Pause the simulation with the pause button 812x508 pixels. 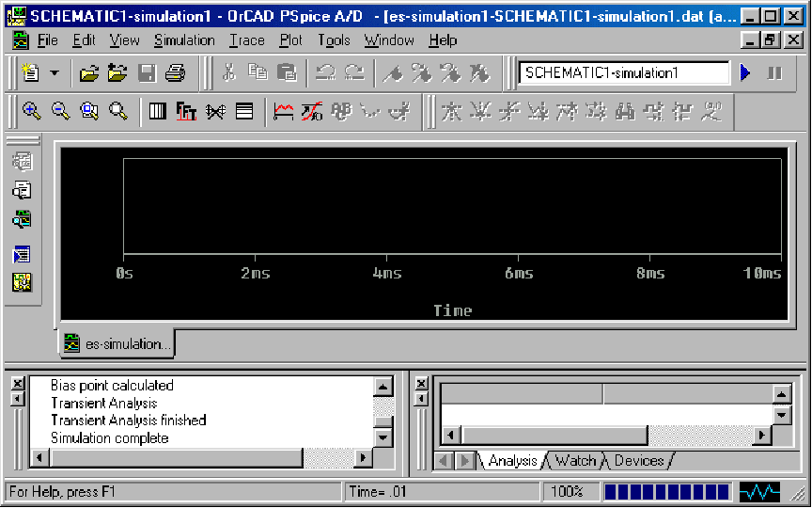[x=774, y=73]
